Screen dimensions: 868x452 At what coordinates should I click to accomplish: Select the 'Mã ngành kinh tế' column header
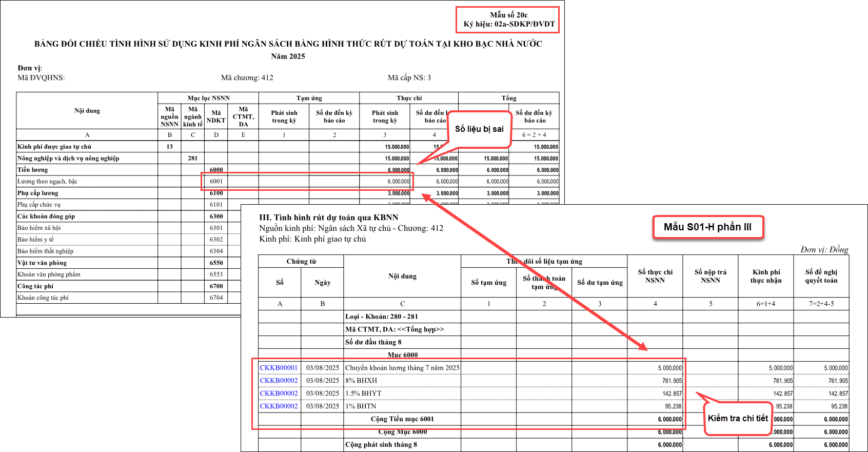[x=193, y=116]
